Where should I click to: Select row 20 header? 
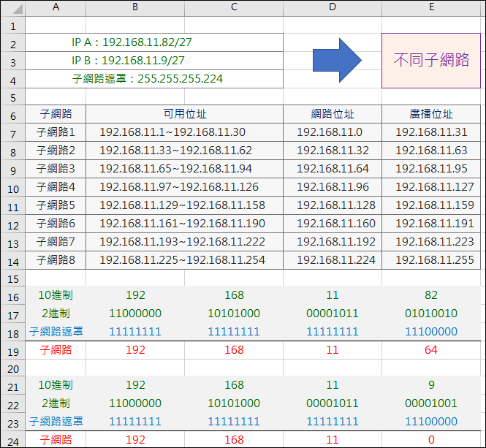[x=13, y=368]
